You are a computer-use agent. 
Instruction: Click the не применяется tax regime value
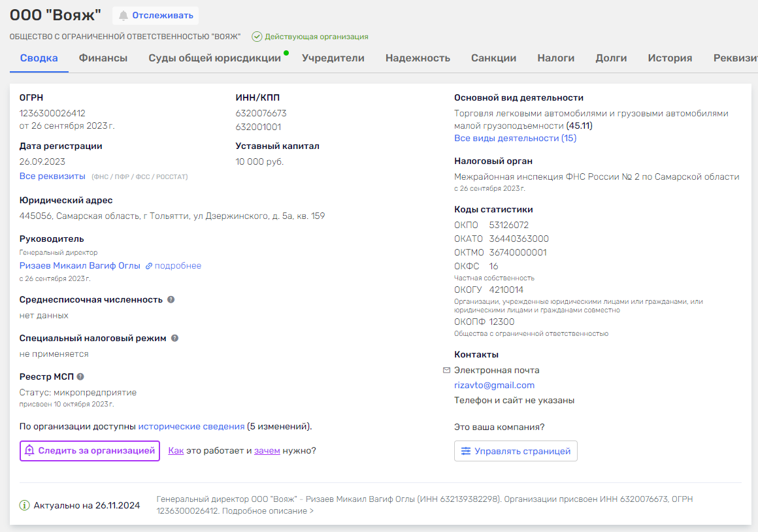(x=54, y=354)
